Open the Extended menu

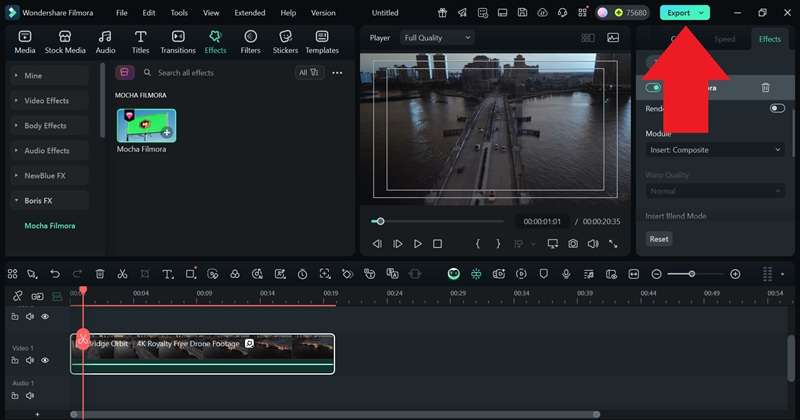249,13
